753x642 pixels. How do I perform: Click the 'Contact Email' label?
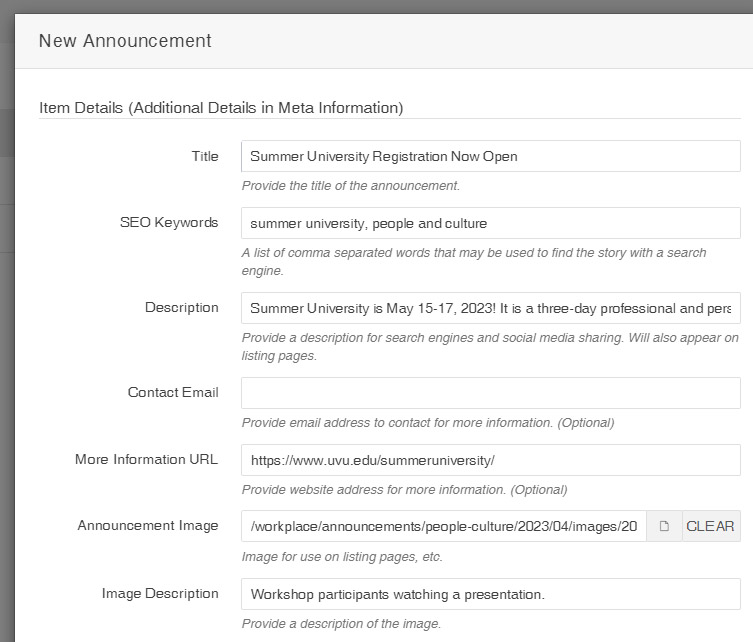pos(173,392)
